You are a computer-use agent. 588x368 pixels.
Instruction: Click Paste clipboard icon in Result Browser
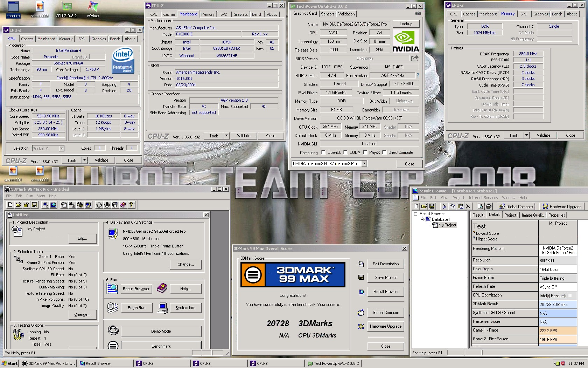(460, 206)
